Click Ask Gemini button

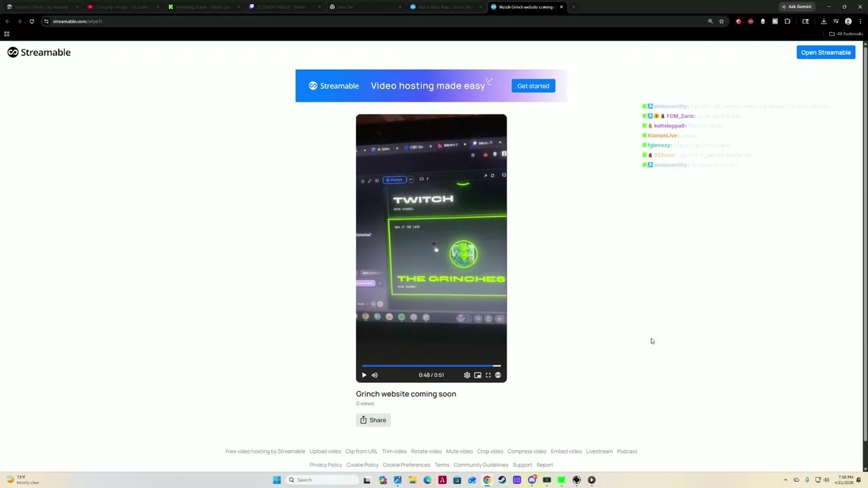[797, 7]
